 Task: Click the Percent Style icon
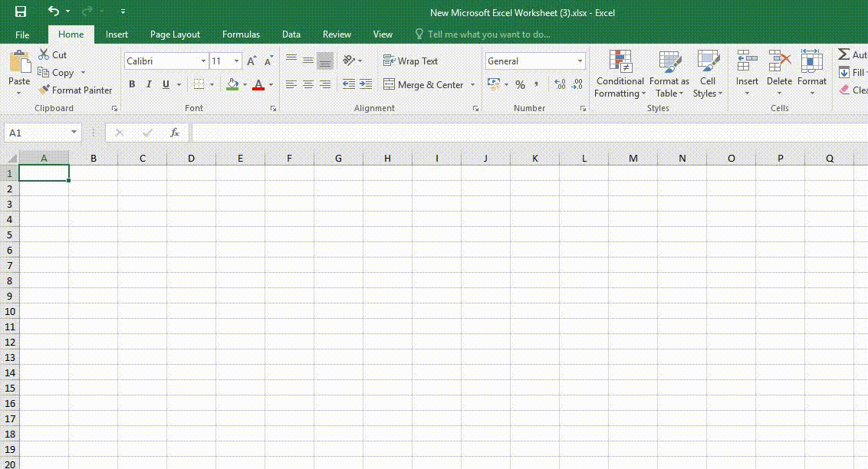click(x=520, y=84)
